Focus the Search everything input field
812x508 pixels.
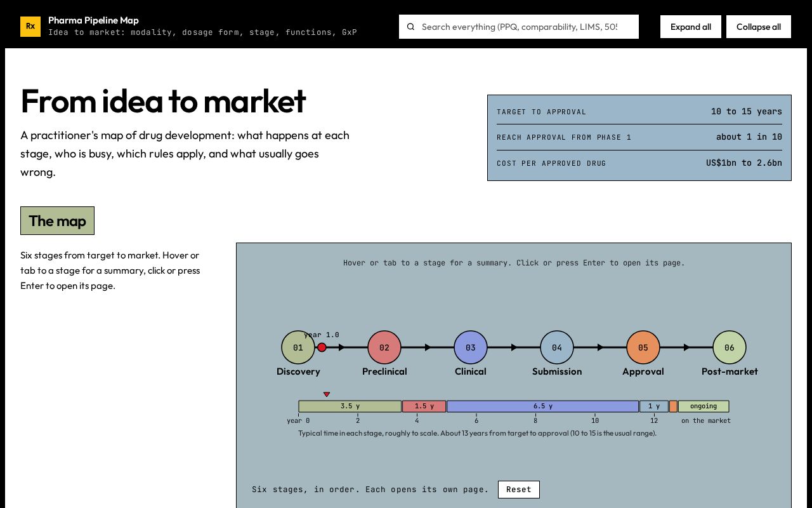point(519,27)
